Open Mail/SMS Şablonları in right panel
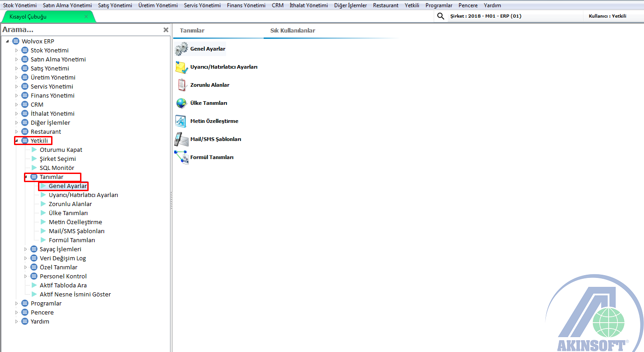The image size is (644, 352). point(216,139)
